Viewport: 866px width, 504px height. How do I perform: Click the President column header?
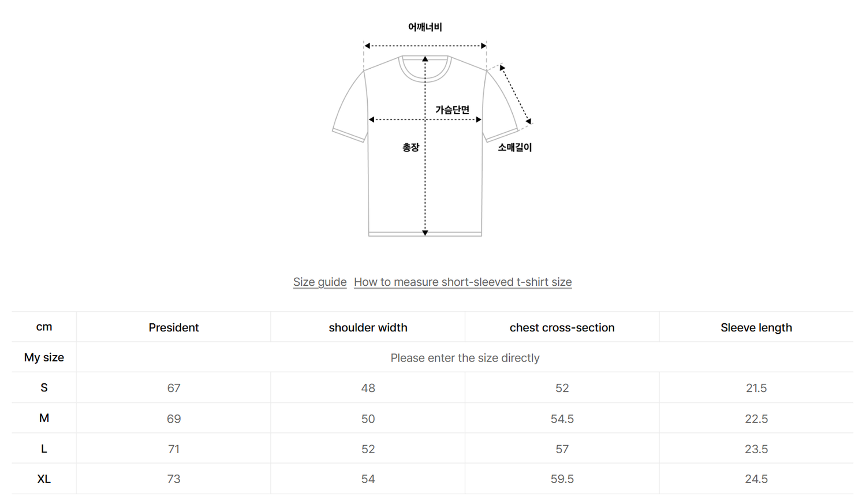(x=173, y=327)
